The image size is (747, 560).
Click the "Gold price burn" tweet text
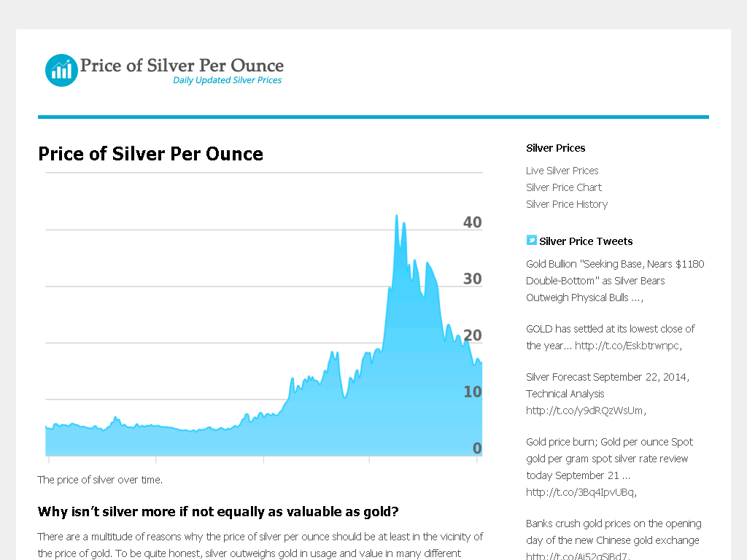click(609, 459)
